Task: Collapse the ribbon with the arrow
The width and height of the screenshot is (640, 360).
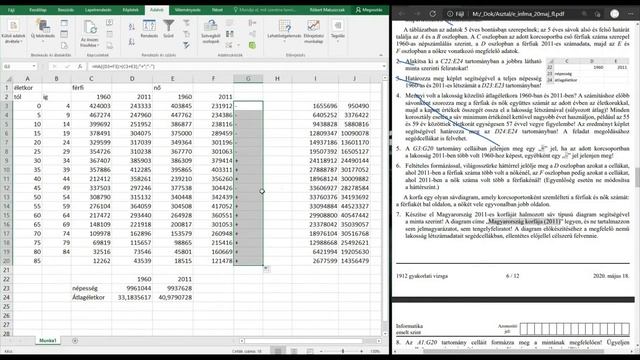Action: pos(381,55)
